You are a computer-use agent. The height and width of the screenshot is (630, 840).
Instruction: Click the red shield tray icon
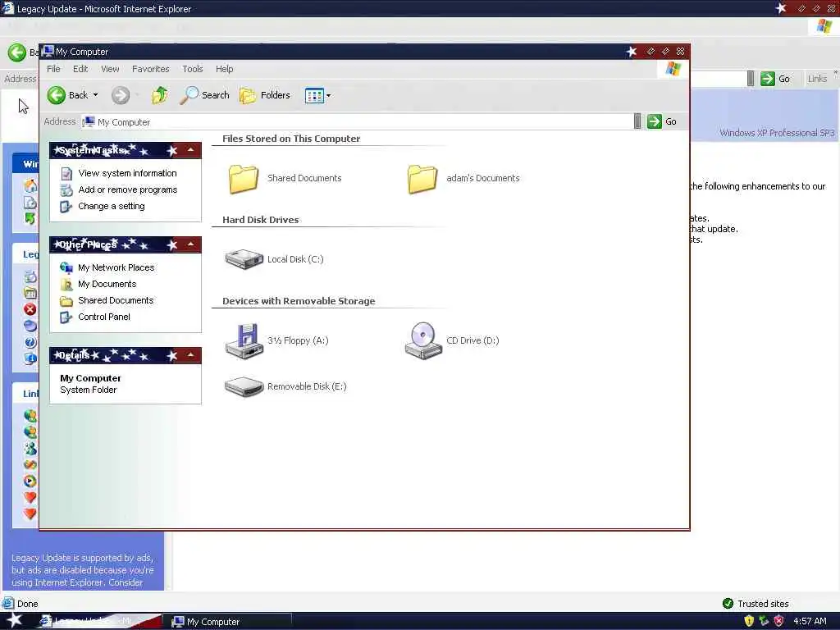(778, 621)
